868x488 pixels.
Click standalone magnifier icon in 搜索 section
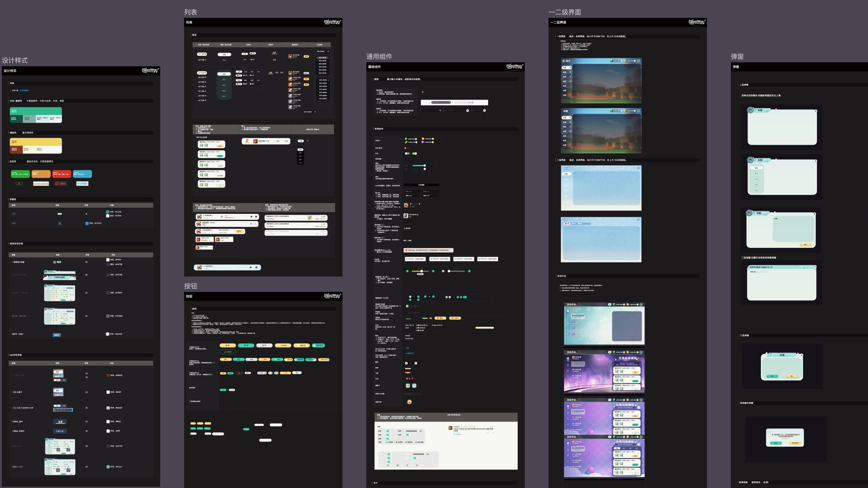pyautogui.click(x=422, y=92)
